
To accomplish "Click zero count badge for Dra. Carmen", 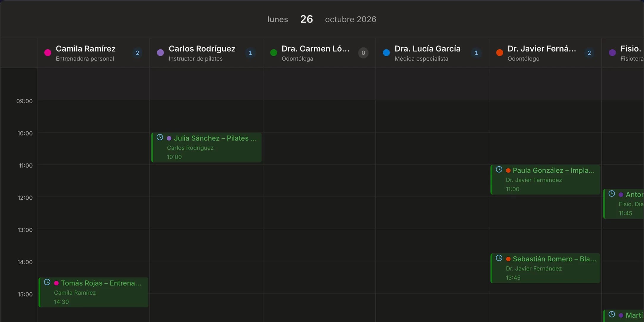I will (x=363, y=53).
